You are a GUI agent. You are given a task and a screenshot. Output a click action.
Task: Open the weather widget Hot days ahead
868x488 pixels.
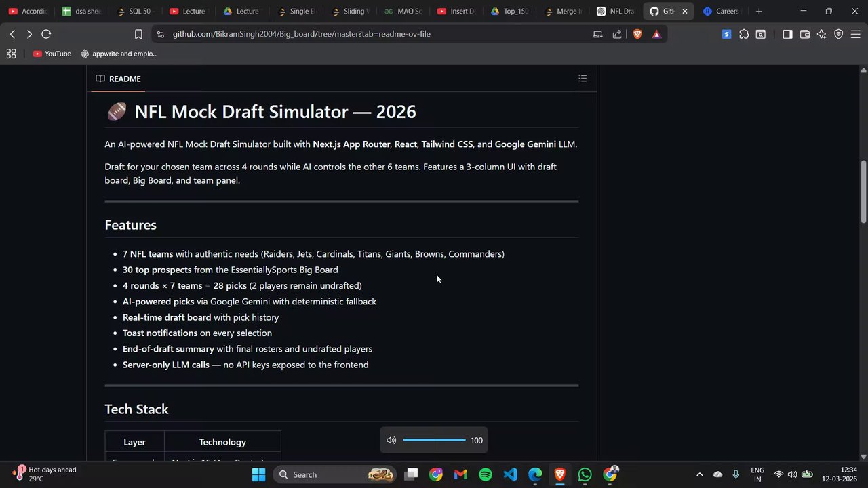pyautogui.click(x=45, y=474)
